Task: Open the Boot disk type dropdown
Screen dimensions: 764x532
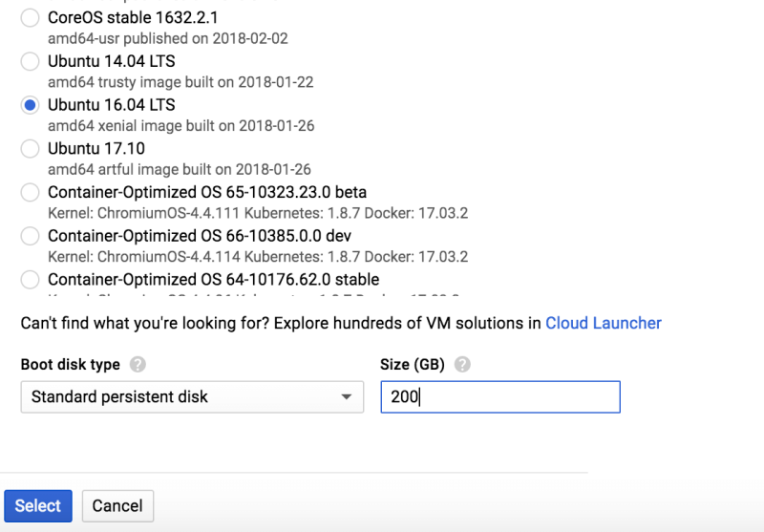Action: pos(192,397)
